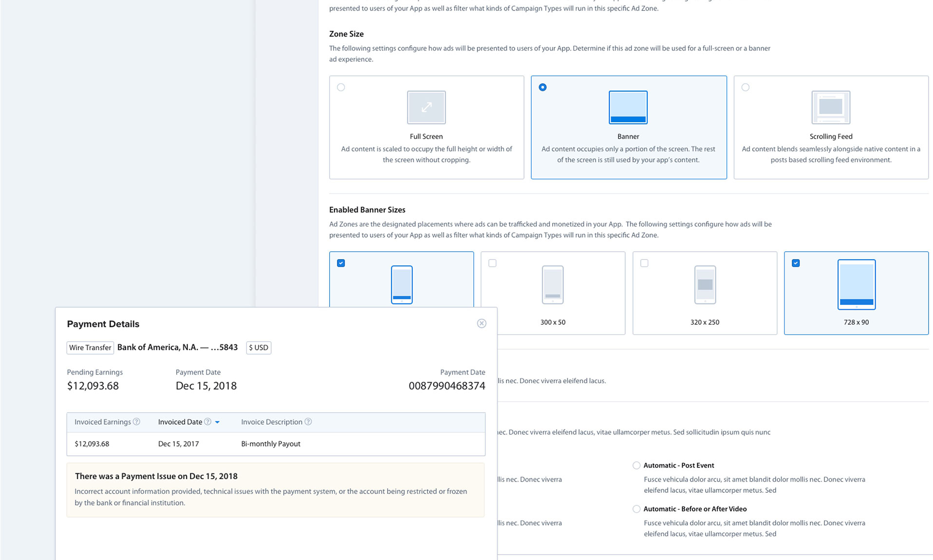This screenshot has height=560, width=933.
Task: Enable the 320 x 250 banner checkbox
Action: pos(644,263)
